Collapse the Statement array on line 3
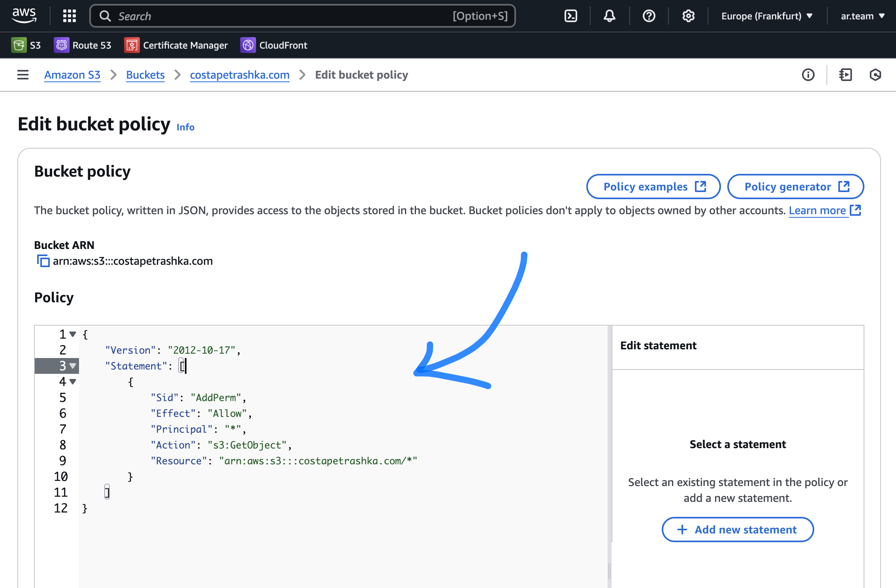The image size is (896, 588). (x=73, y=366)
